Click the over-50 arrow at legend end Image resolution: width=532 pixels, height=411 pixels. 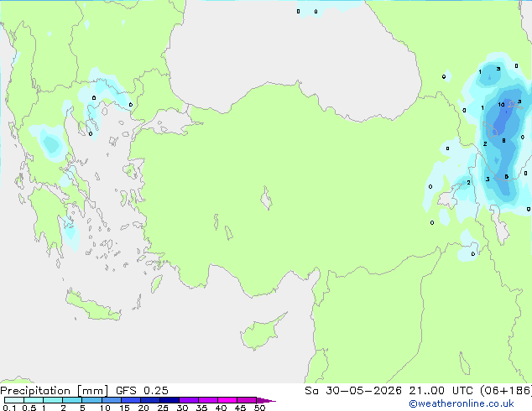point(266,400)
